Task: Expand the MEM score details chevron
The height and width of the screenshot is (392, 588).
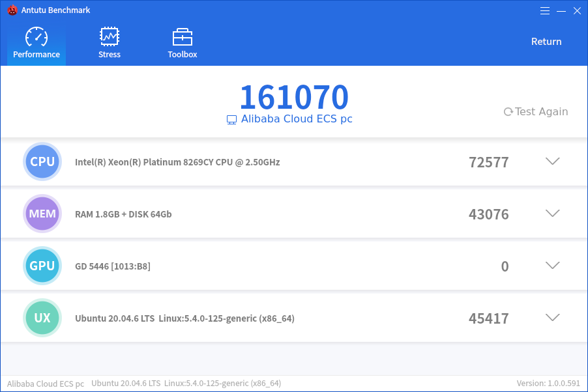Action: coord(552,213)
